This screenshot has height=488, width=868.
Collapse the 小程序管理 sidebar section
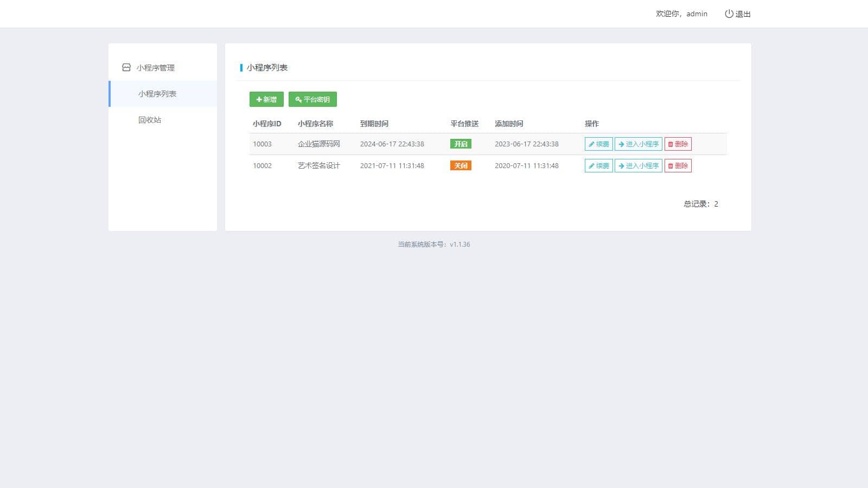click(156, 68)
